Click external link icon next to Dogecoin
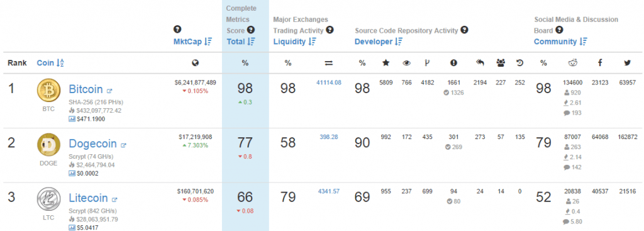This screenshot has height=231, width=644. click(x=123, y=145)
